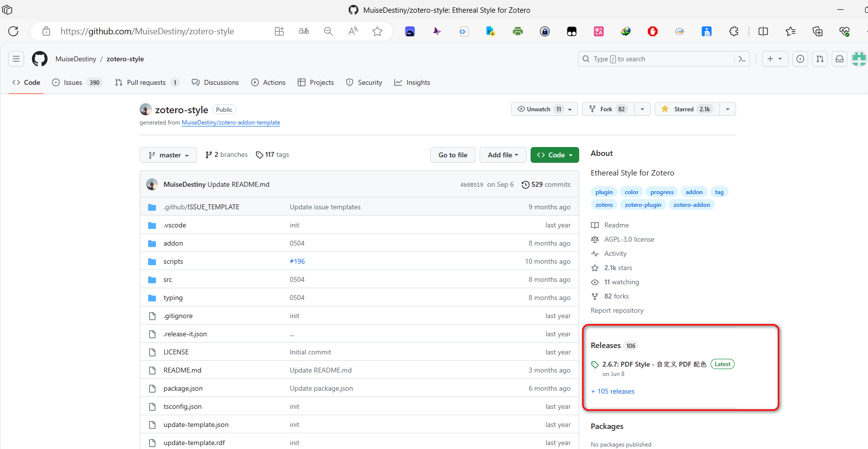Select the Code tab
The height and width of the screenshot is (449, 868).
tap(26, 82)
